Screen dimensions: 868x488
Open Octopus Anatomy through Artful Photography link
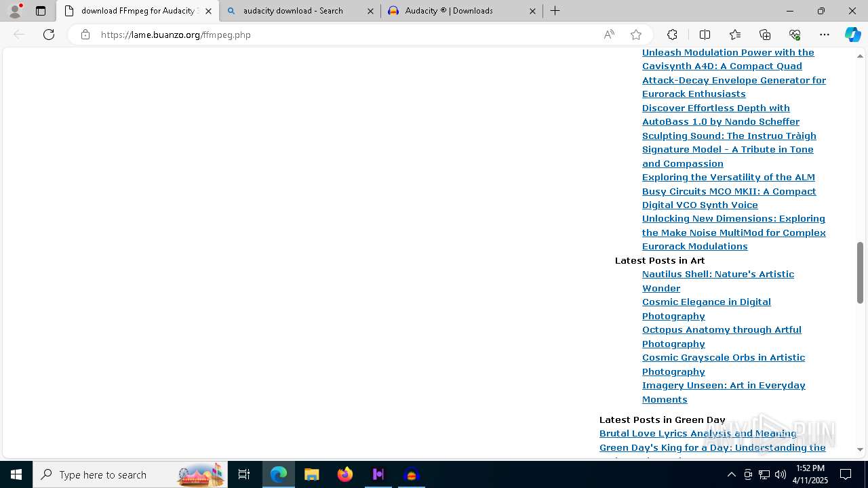pyautogui.click(x=722, y=337)
